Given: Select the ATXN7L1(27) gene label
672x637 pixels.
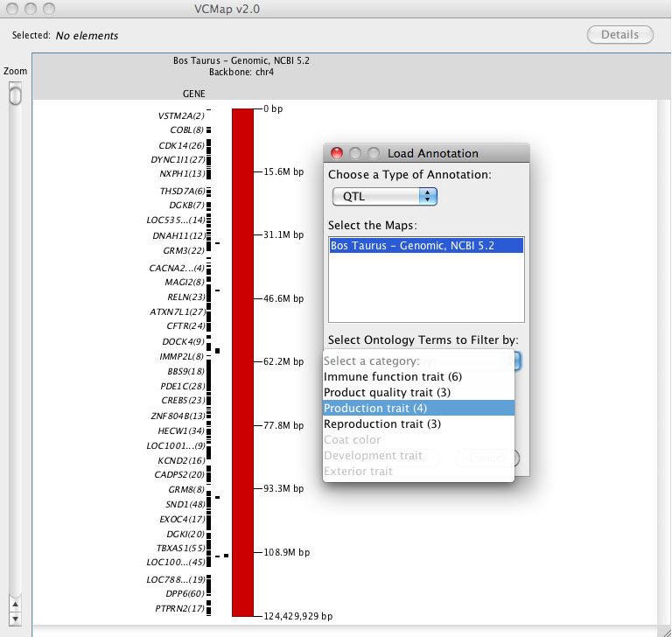Looking at the screenshot, I should [178, 311].
